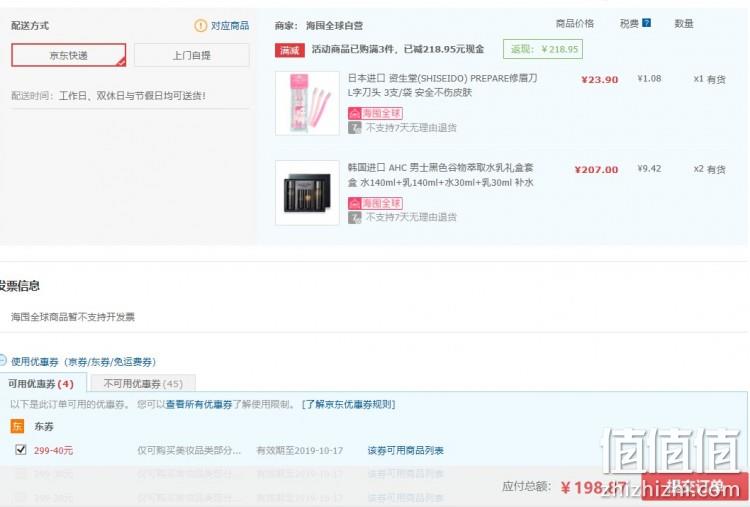Choose 上门自提 pickup option
Image resolution: width=750 pixels, height=507 pixels.
tap(192, 55)
